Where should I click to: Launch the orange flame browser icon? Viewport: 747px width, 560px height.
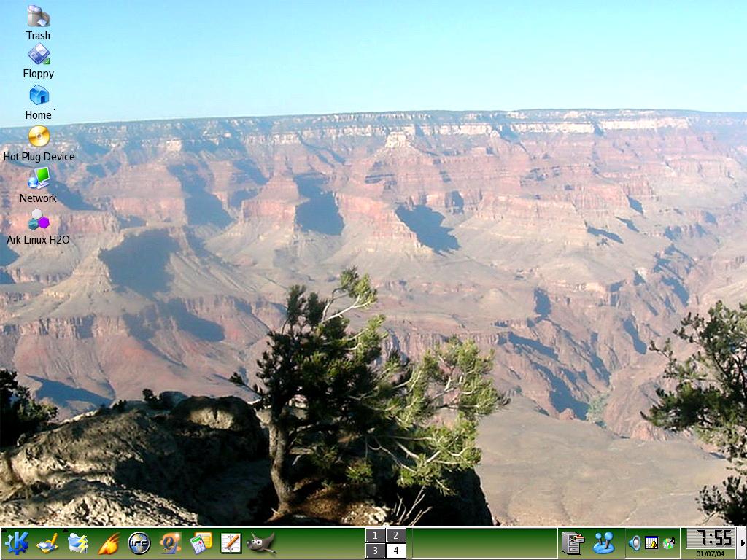(x=109, y=543)
